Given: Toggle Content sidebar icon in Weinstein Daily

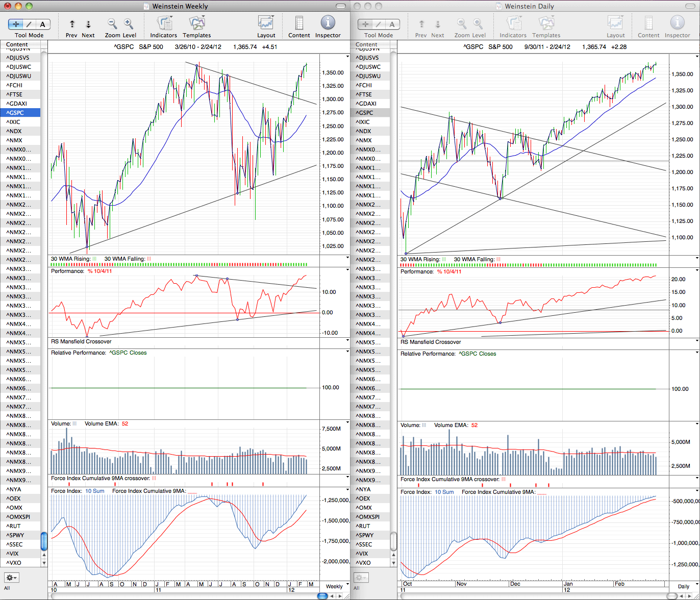Looking at the screenshot, I should pos(648,23).
